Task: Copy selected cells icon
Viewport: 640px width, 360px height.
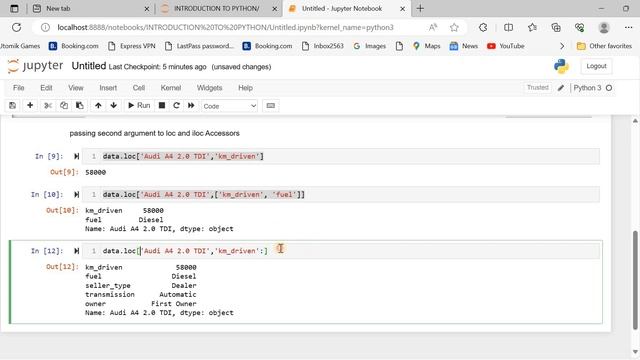Action: (x=64, y=106)
